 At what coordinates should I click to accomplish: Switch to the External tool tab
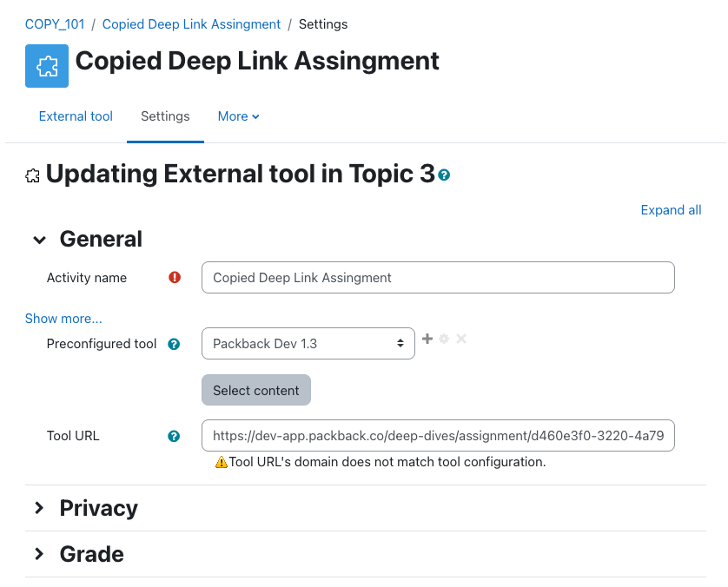point(76,116)
